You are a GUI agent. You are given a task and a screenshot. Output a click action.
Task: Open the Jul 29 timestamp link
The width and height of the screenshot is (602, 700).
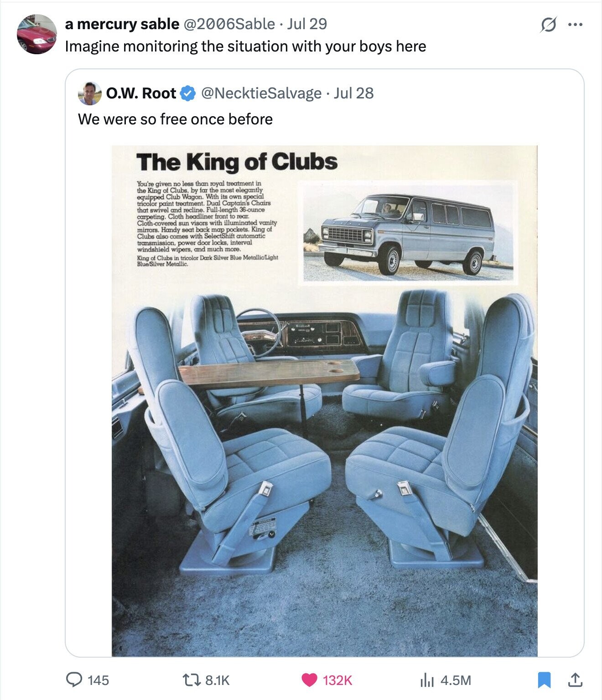pyautogui.click(x=307, y=24)
